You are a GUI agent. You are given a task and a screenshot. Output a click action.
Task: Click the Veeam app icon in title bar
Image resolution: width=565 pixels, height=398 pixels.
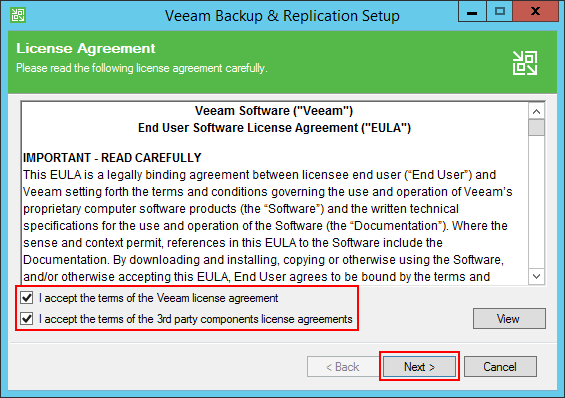click(x=18, y=15)
